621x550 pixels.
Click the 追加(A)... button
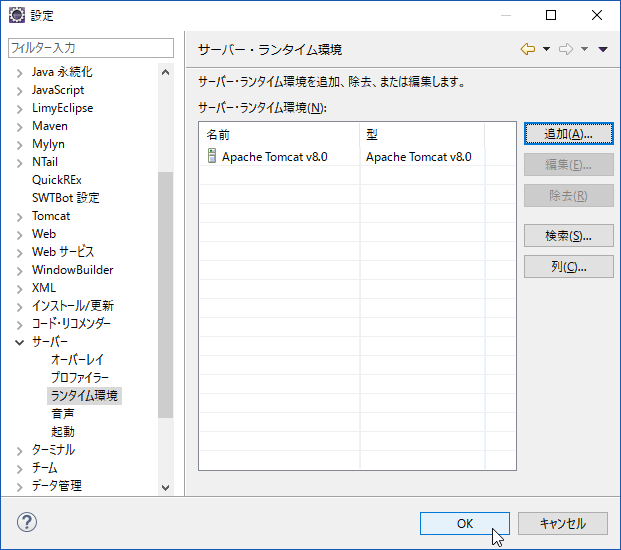569,134
